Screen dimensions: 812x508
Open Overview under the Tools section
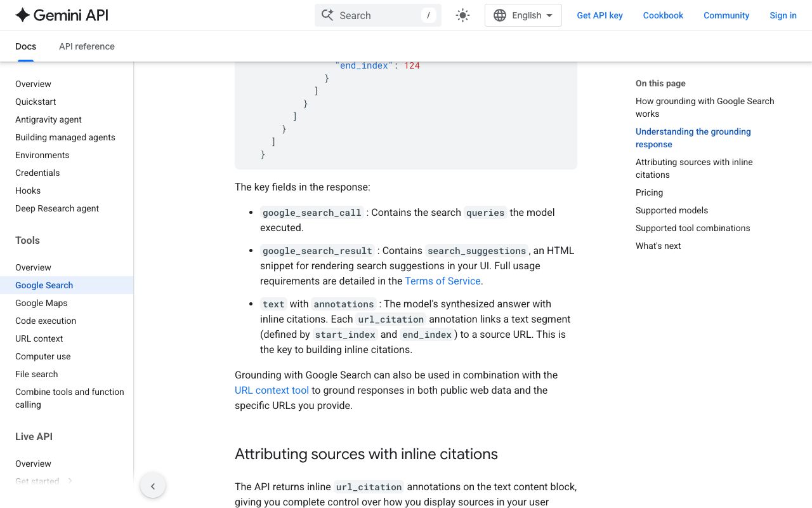[x=33, y=267]
